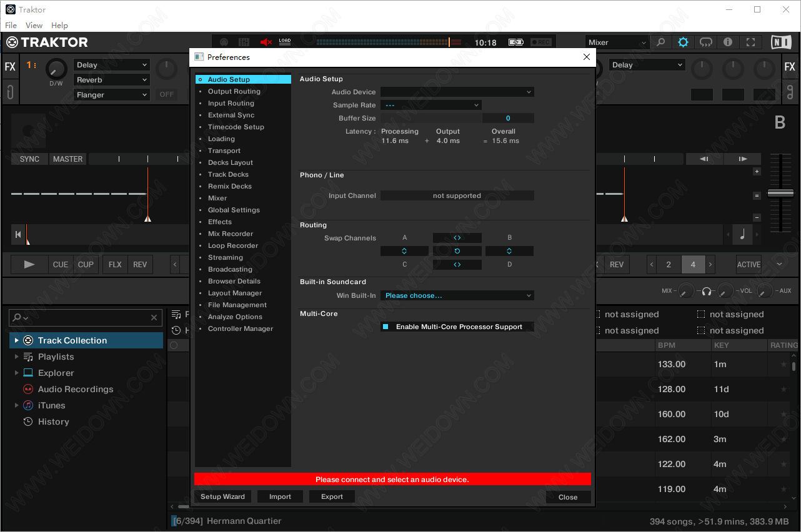Toggle REV reverse on Deck A

tap(140, 265)
